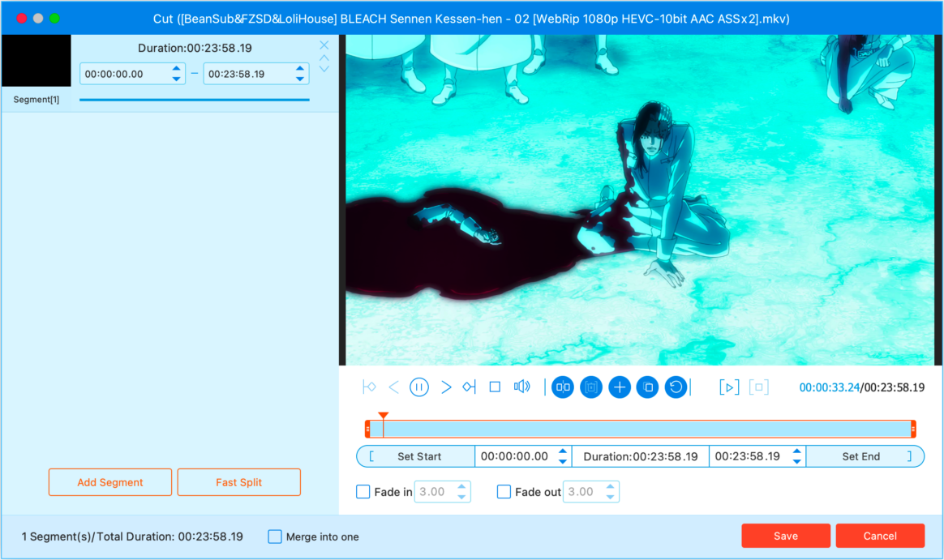
Task: Increase the Fade out duration value
Action: coord(611,486)
